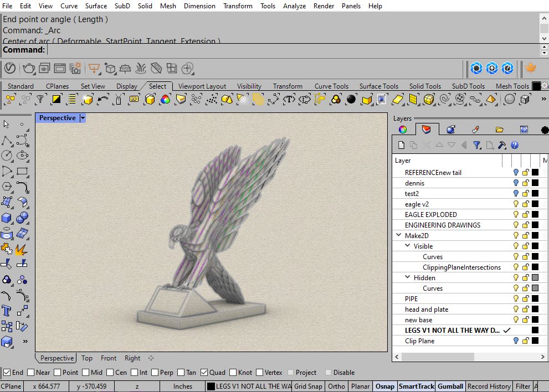This screenshot has height=392, width=549.
Task: Toggle Gumball in the status bar
Action: 450,386
